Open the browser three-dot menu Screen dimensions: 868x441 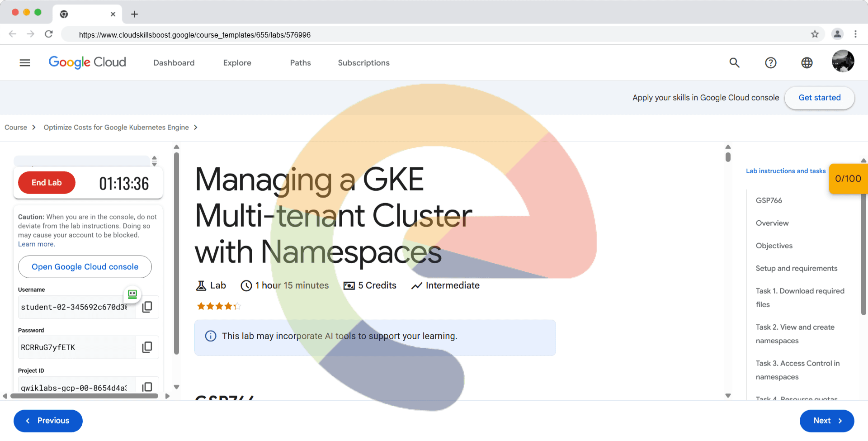(855, 34)
